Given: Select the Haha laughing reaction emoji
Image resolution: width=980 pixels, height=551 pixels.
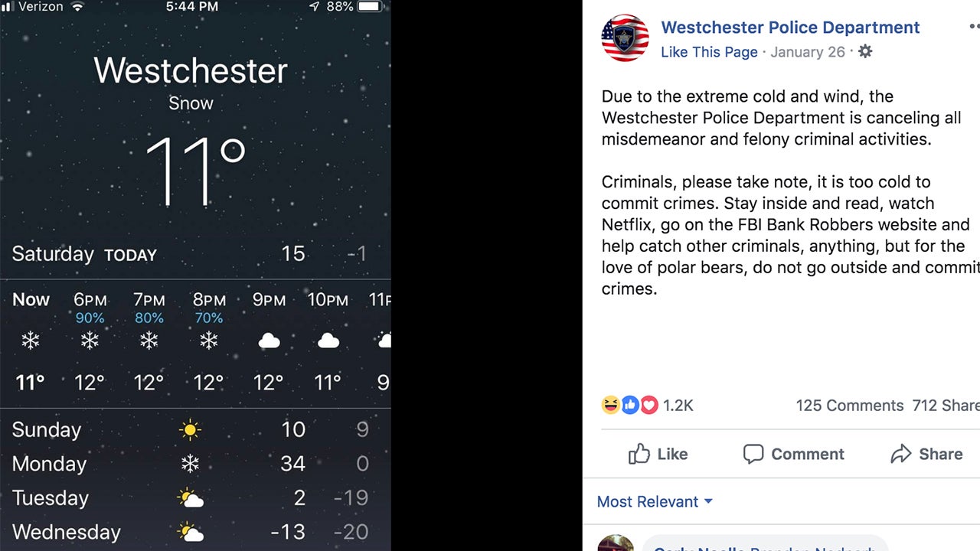Looking at the screenshot, I should pos(610,405).
